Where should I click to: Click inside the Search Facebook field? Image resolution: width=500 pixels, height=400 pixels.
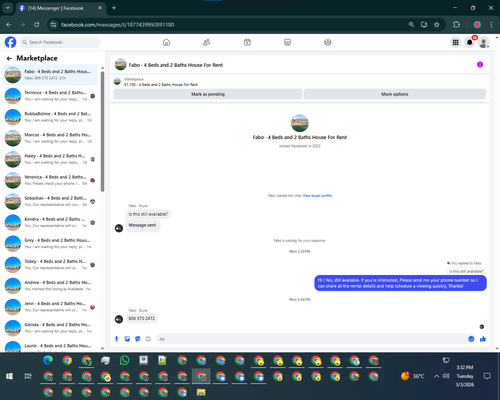tap(60, 42)
